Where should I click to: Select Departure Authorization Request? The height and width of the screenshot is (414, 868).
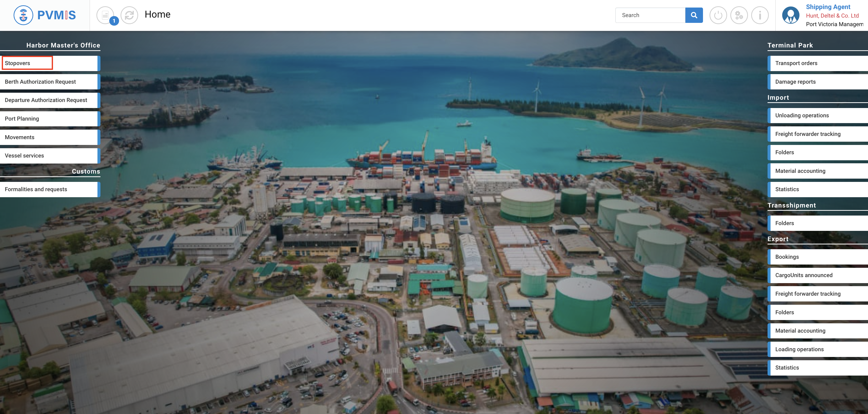[x=46, y=100]
